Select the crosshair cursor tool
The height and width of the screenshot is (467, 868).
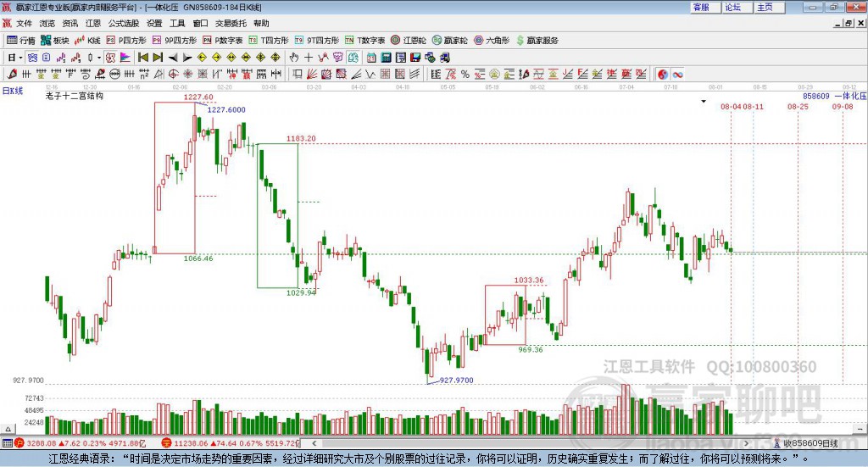309,57
